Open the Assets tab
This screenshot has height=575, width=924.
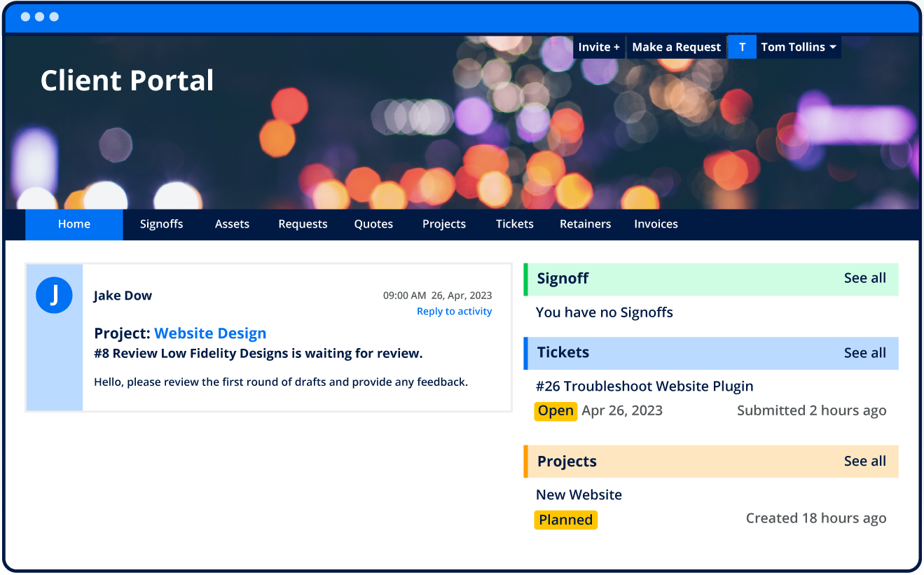(232, 224)
